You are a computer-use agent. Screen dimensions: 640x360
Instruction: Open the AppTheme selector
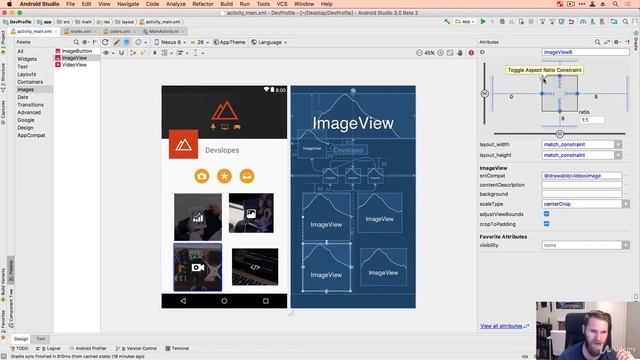point(229,42)
